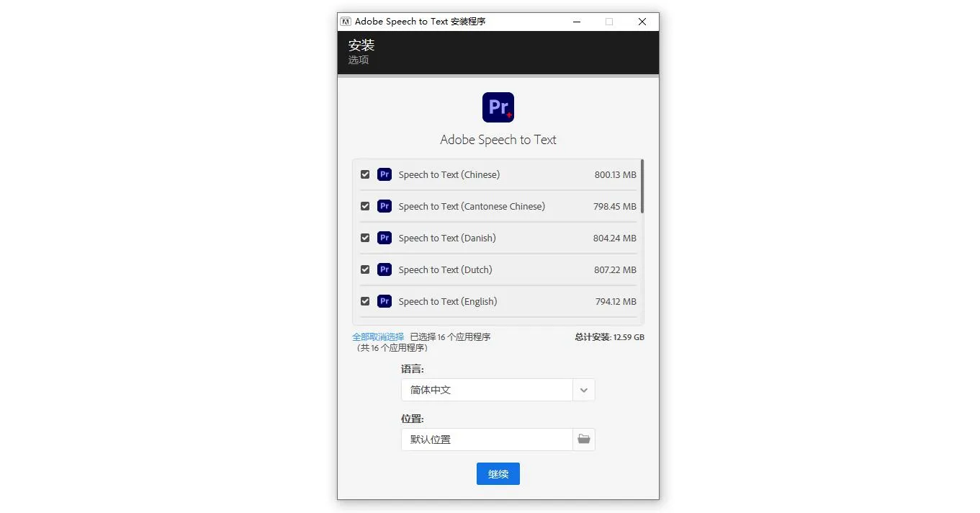Click the Pr icon beside Speech to Text (English)
Screen dimensions: 980x513
pyautogui.click(x=385, y=301)
